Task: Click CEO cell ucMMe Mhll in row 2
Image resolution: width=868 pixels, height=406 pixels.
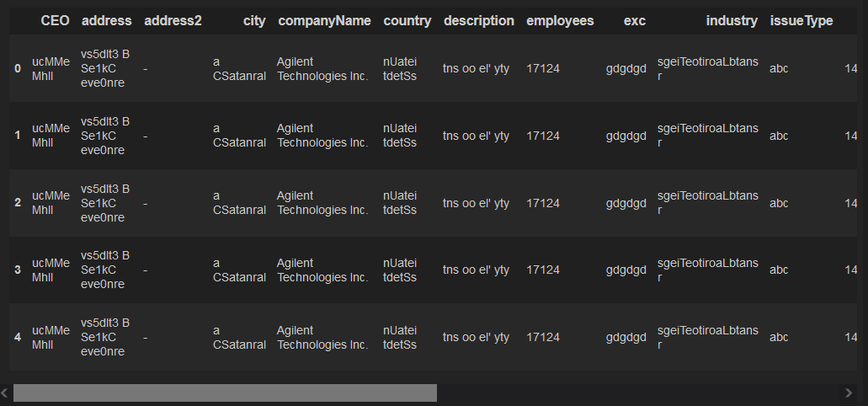Action: (x=51, y=203)
